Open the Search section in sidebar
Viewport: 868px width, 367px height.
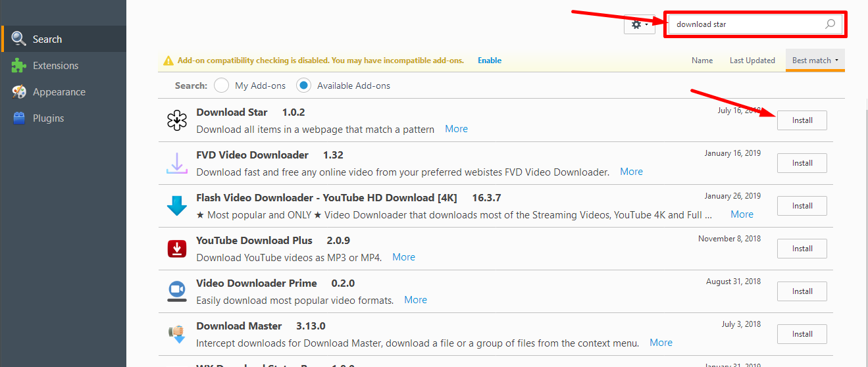pos(63,39)
